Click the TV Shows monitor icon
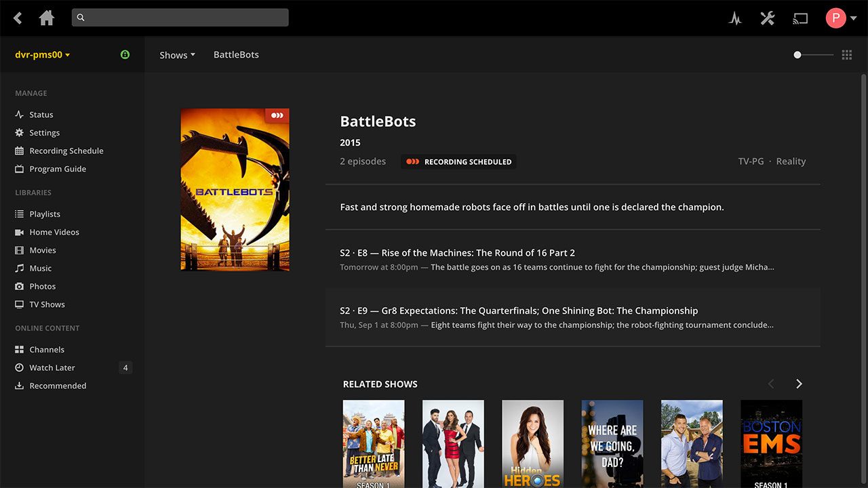The width and height of the screenshot is (868, 488). (x=19, y=304)
